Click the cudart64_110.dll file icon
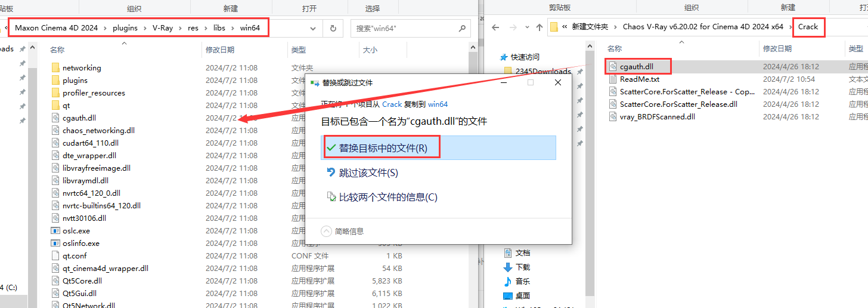Screen dimensions: 868x308 point(55,143)
